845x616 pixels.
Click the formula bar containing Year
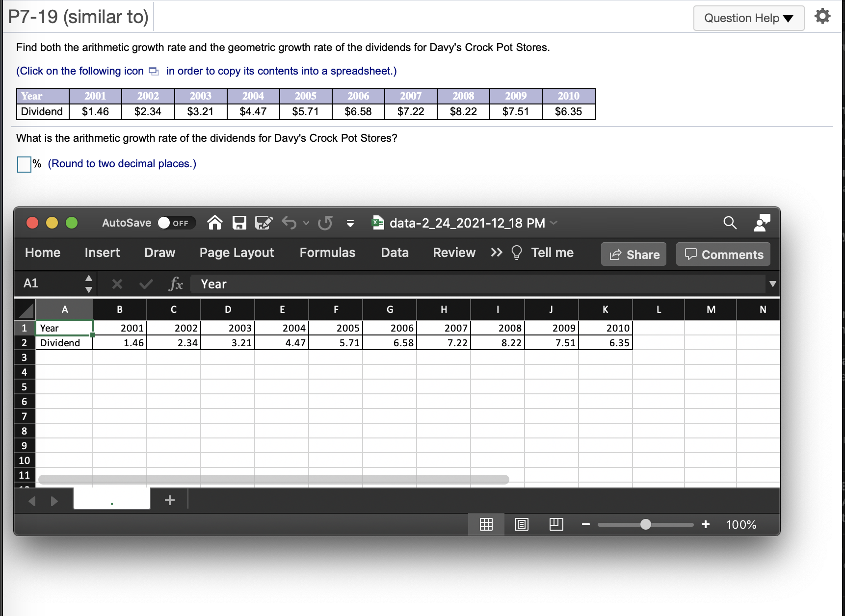(477, 284)
